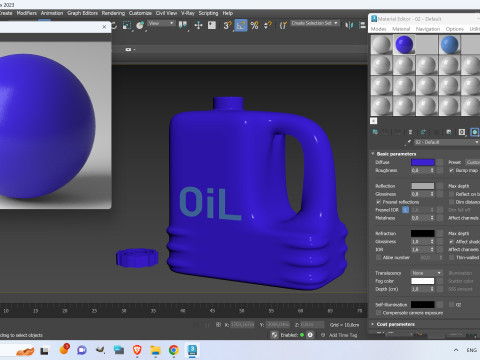480x360 pixels.
Task: Click the viewport camera label icon
Action: (128, 49)
